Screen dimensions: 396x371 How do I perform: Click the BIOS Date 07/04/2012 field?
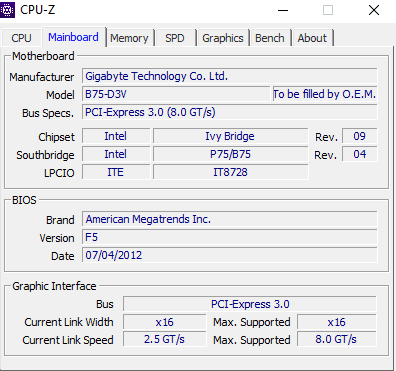tap(230, 255)
